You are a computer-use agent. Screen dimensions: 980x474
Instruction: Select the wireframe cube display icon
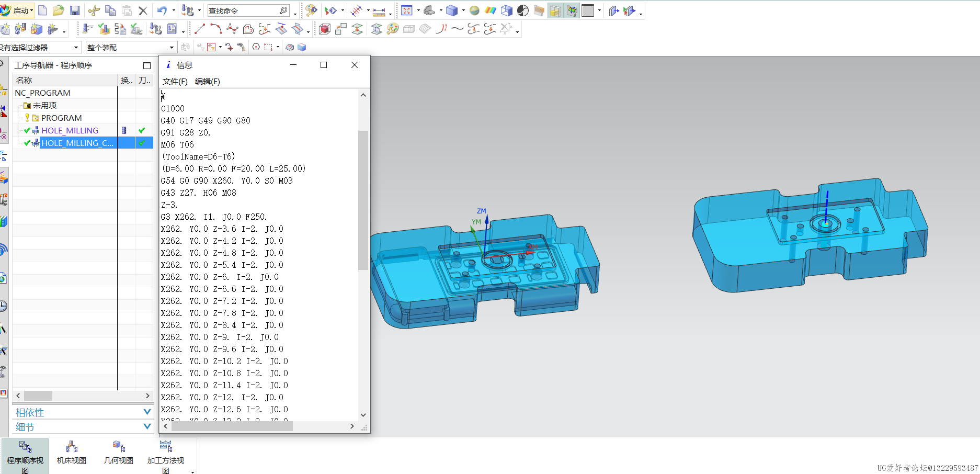coord(507,10)
